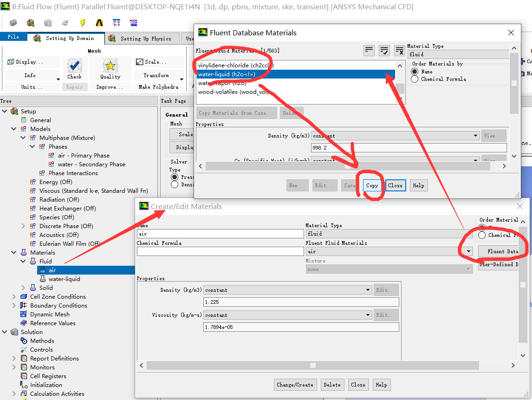
Task: Click the P-to-P parallel exchange toolbar icon
Action: pyautogui.click(x=117, y=23)
